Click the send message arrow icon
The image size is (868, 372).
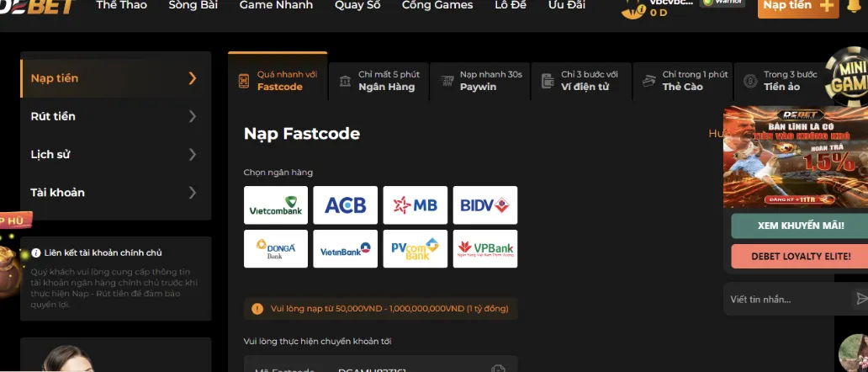[x=860, y=299]
